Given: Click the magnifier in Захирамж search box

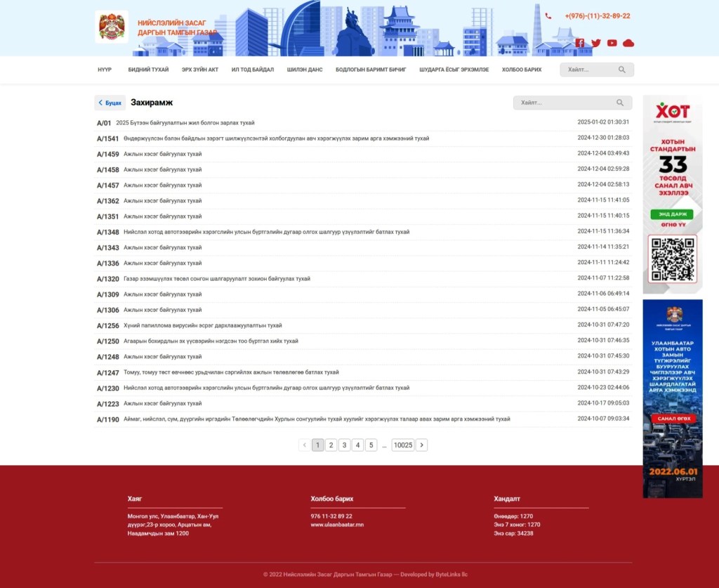Looking at the screenshot, I should (x=619, y=103).
